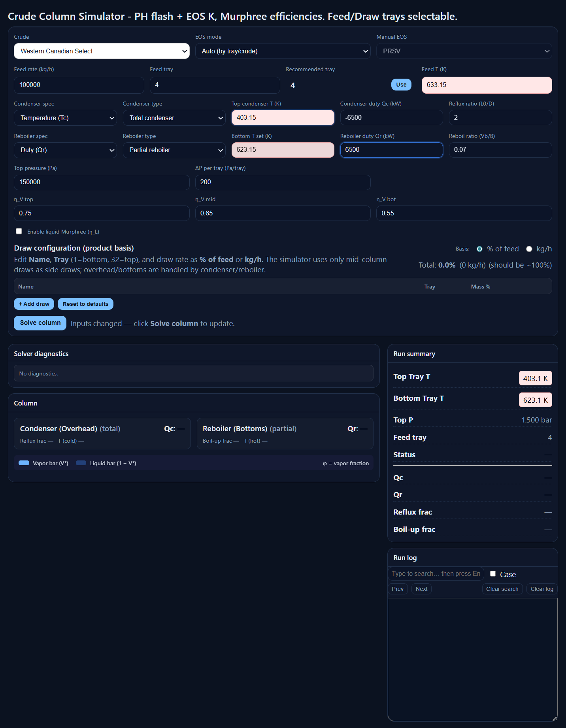
Task: Change the Condenser type dropdown
Action: coord(174,118)
